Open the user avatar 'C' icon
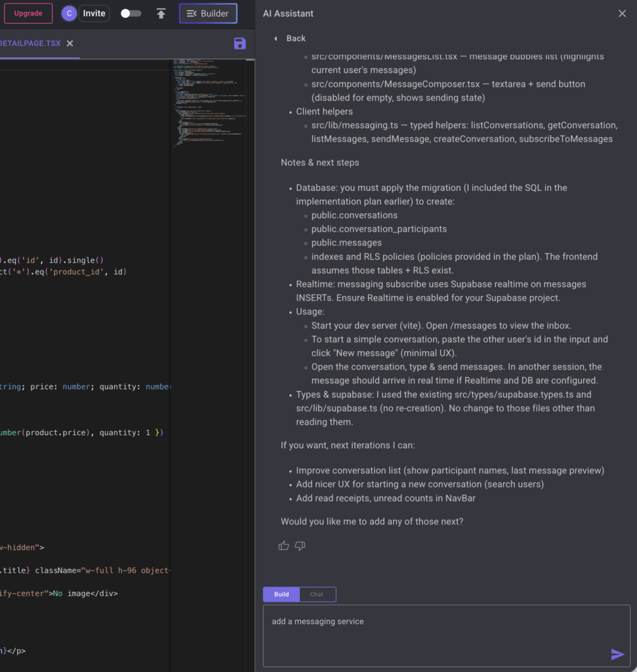This screenshot has width=637, height=672. 69,13
